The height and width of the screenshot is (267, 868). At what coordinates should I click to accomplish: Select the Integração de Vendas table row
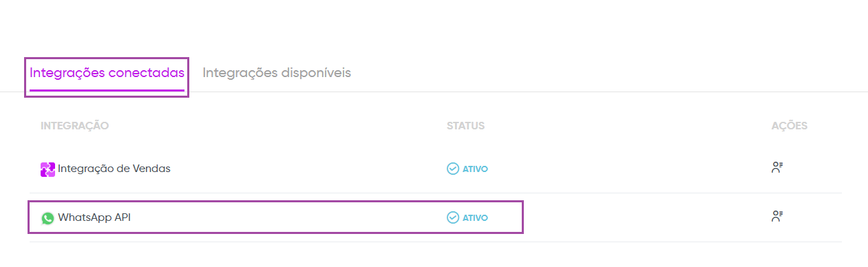click(x=434, y=169)
